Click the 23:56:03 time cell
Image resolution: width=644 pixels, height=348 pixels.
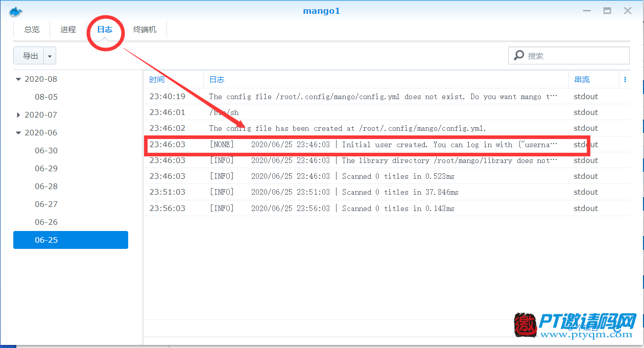tap(167, 208)
